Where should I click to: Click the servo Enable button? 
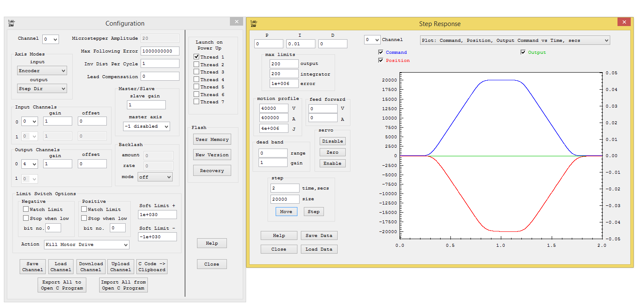332,163
